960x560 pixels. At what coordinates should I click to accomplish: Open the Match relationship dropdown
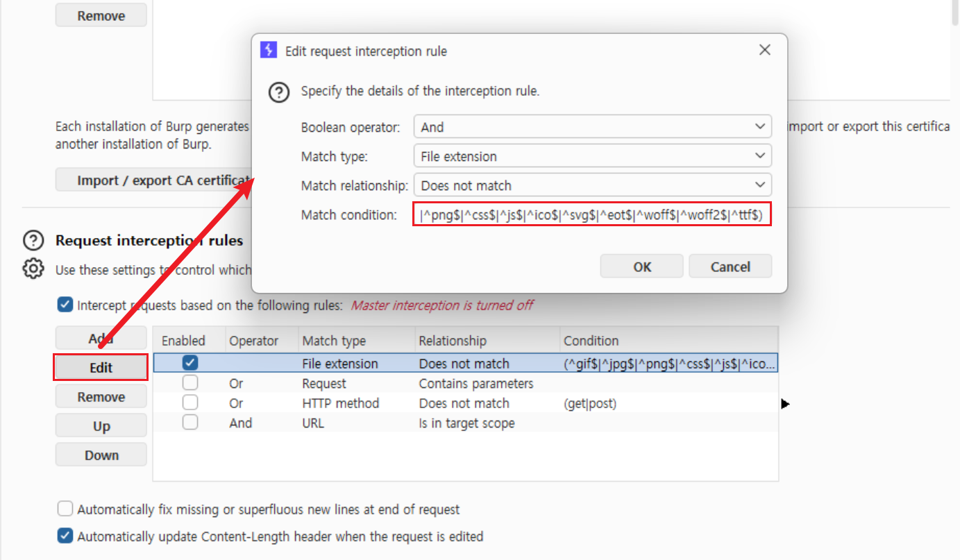pyautogui.click(x=592, y=185)
